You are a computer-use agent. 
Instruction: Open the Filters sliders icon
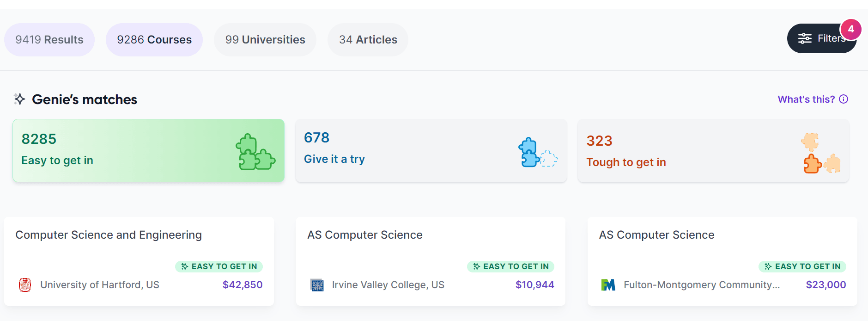[805, 38]
